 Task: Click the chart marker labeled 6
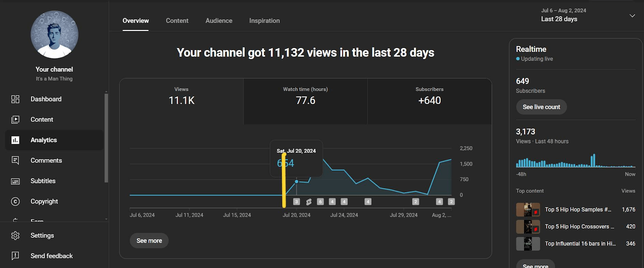click(x=320, y=202)
